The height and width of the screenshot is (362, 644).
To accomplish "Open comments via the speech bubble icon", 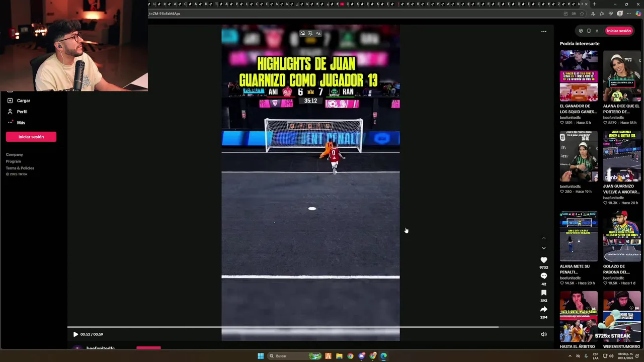I will point(543,276).
